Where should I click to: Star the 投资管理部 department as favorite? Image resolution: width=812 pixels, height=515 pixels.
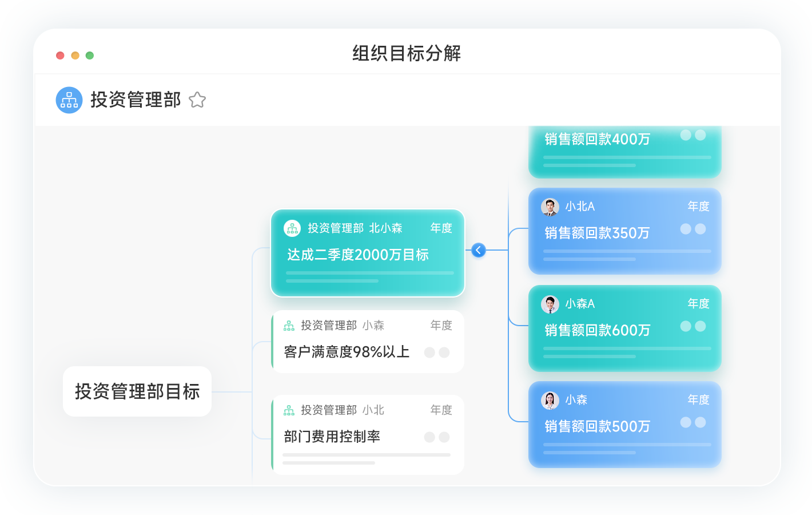[x=197, y=100]
